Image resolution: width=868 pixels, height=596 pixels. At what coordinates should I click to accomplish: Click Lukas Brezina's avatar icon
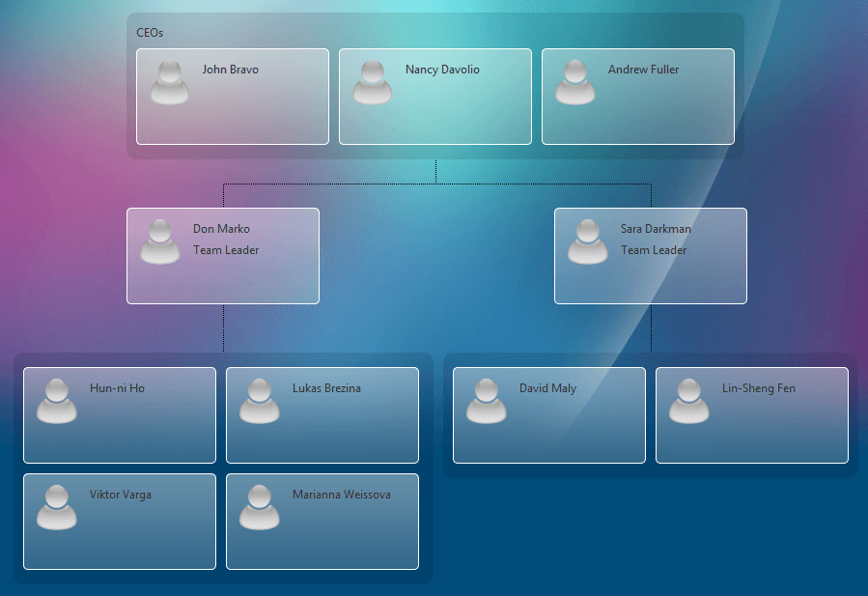pyautogui.click(x=259, y=402)
